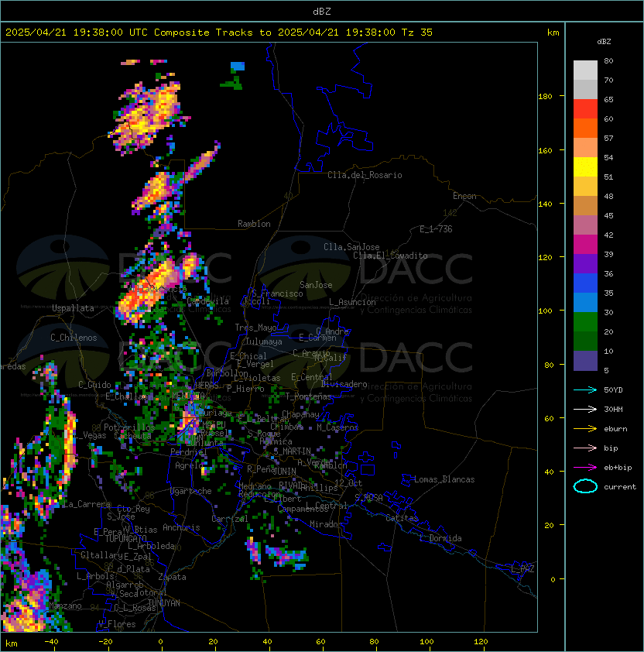Screen dimensions: 644x652
Task: Select the magenta swatch in dBZ scale
Action: (585, 245)
